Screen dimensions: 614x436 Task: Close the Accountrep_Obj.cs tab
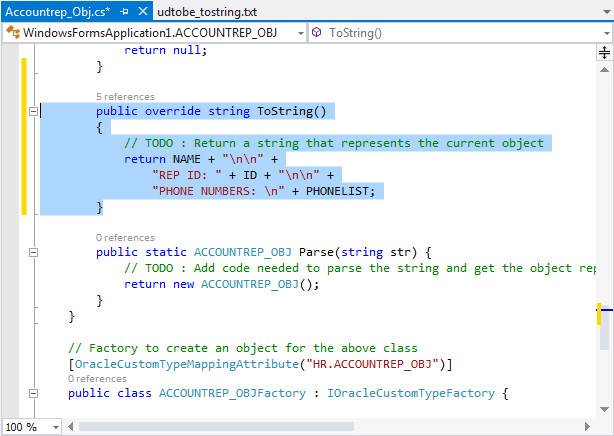pyautogui.click(x=143, y=11)
